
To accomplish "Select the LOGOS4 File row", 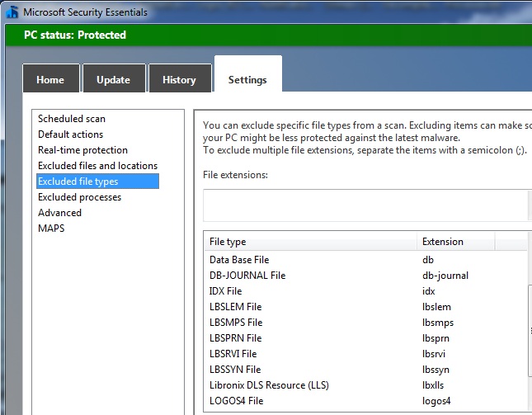I will pos(365,401).
